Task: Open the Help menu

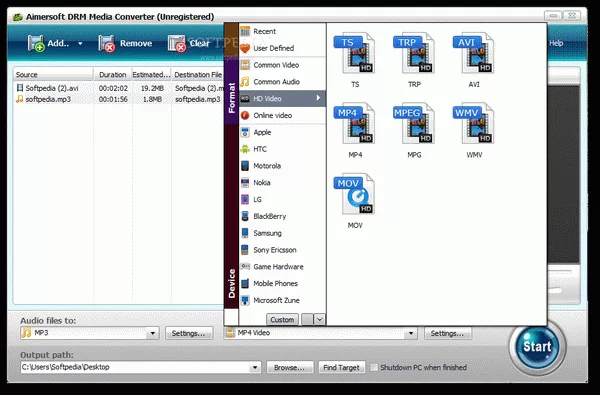Action: tap(556, 43)
